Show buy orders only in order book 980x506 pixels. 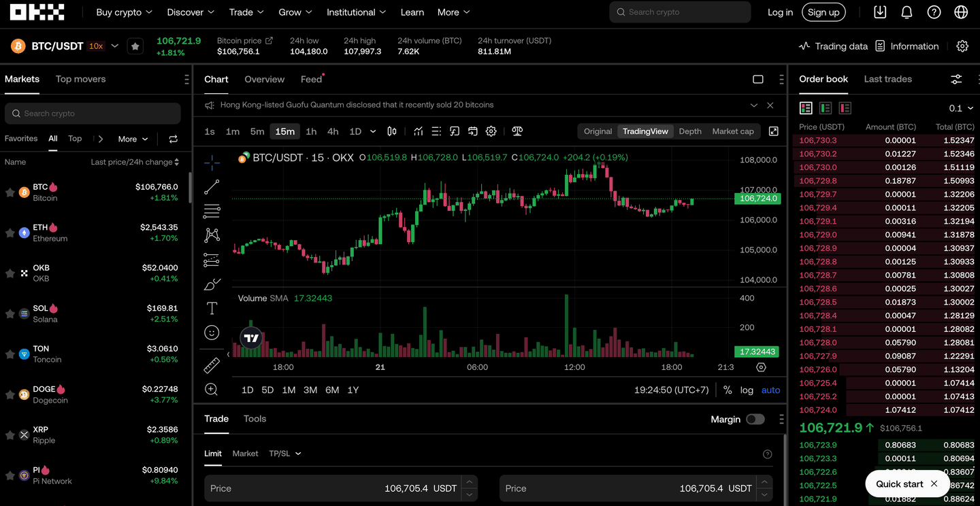point(826,107)
